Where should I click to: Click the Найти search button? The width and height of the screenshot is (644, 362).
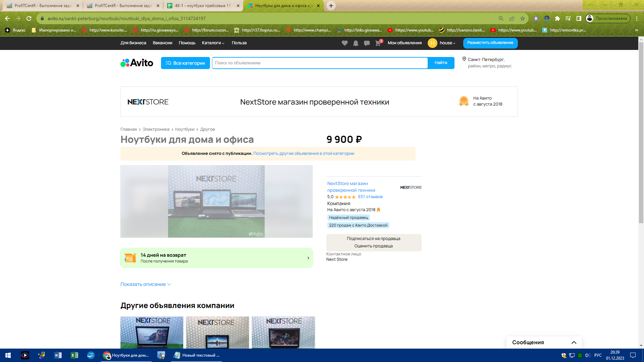coord(441,63)
